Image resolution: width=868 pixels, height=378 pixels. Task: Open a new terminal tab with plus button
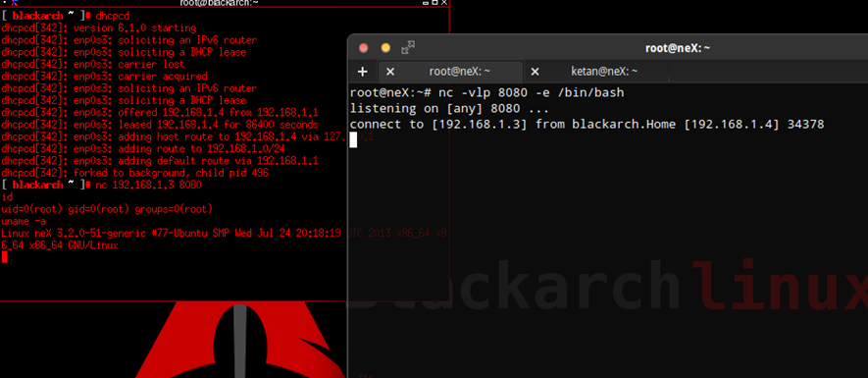(363, 72)
